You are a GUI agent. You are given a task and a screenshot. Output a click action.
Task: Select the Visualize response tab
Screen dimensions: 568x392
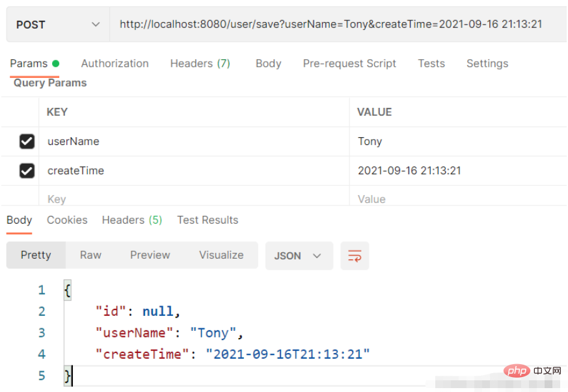[221, 255]
